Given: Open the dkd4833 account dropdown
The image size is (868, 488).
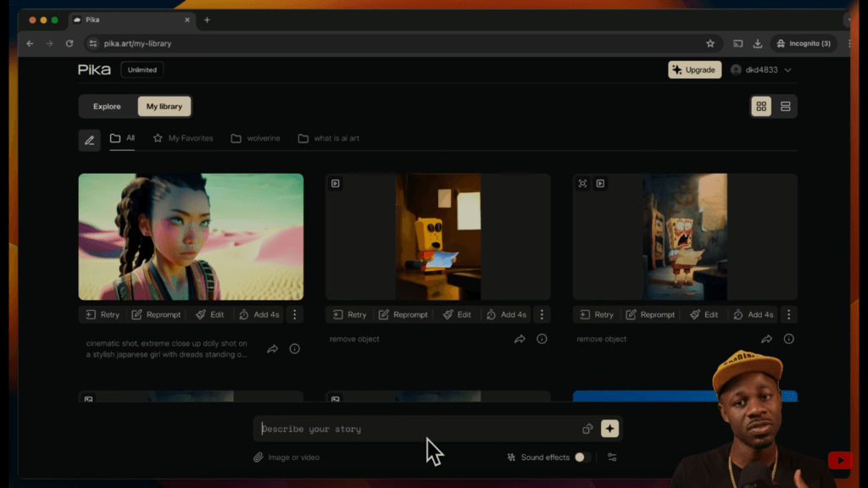Looking at the screenshot, I should pyautogui.click(x=760, y=69).
